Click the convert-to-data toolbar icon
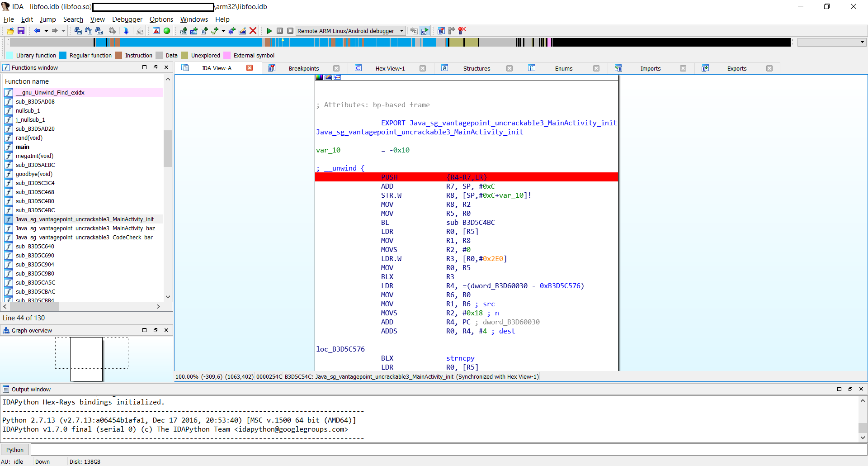This screenshot has width=868, height=466. pos(194,31)
